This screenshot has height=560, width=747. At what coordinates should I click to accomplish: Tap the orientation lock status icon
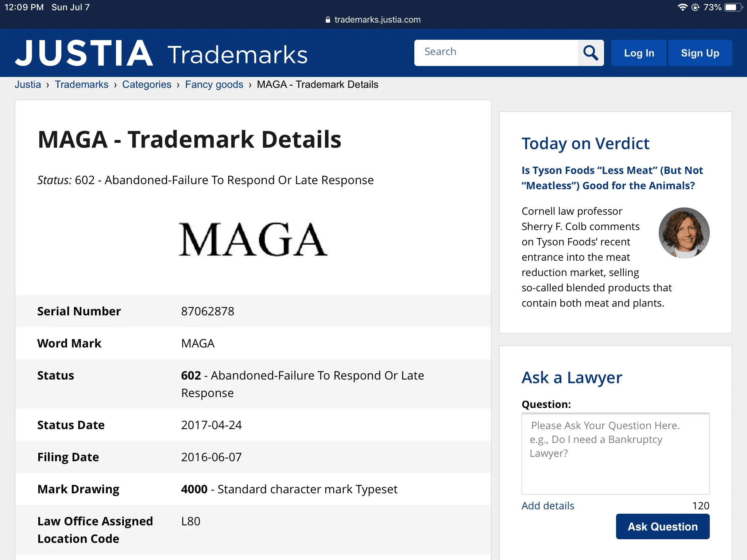pyautogui.click(x=695, y=7)
